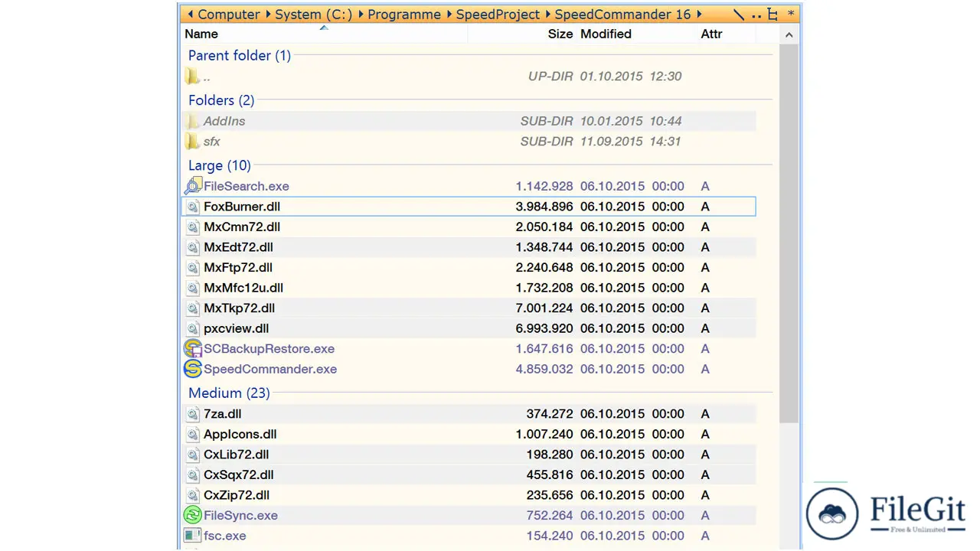Select the FileSync.exe file name
Viewport: 980px width, 551px height.
pos(240,516)
